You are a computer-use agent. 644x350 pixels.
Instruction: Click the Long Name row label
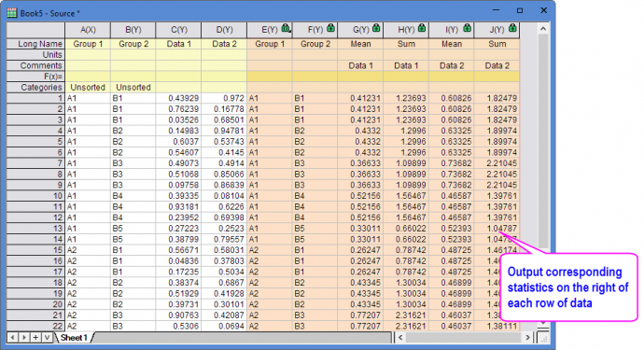(x=35, y=44)
